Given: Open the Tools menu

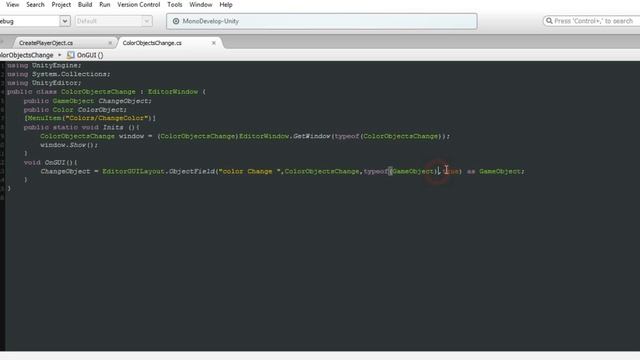Looking at the screenshot, I should pos(175,5).
